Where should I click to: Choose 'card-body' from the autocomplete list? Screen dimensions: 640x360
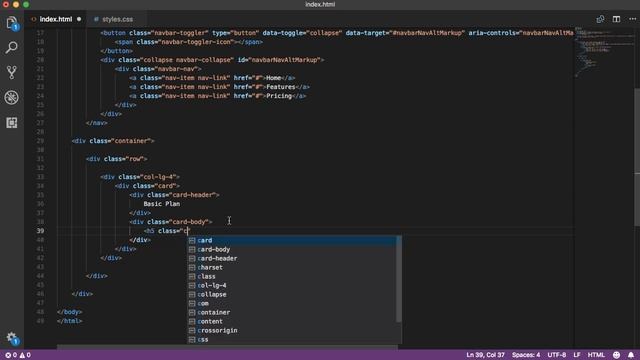coord(291,249)
